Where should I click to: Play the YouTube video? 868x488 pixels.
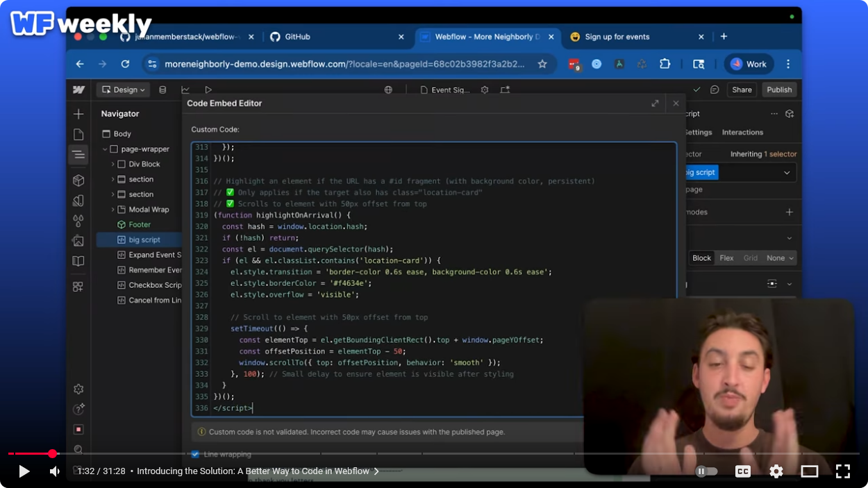click(24, 471)
